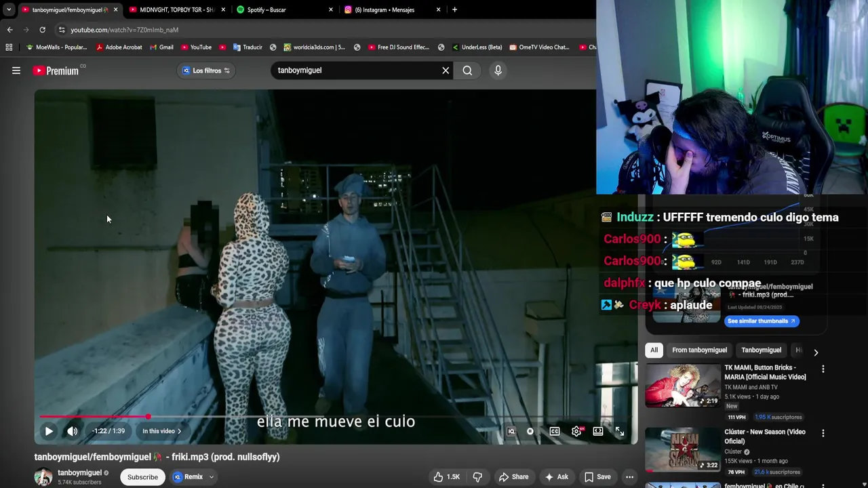
Task: Click See similar thumbnails link
Action: [x=762, y=321]
